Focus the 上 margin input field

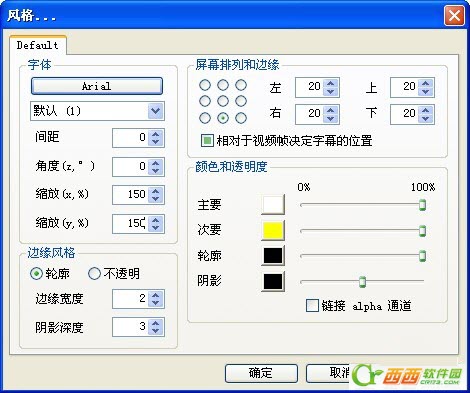[405, 87]
